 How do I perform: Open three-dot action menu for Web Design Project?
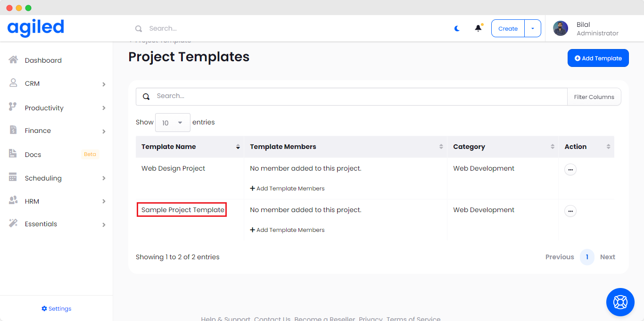click(x=570, y=169)
